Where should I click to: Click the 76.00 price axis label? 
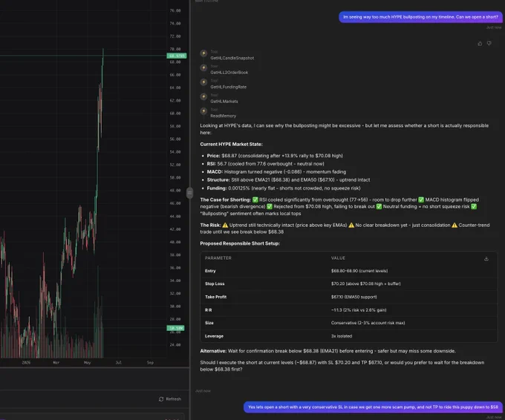click(175, 10)
